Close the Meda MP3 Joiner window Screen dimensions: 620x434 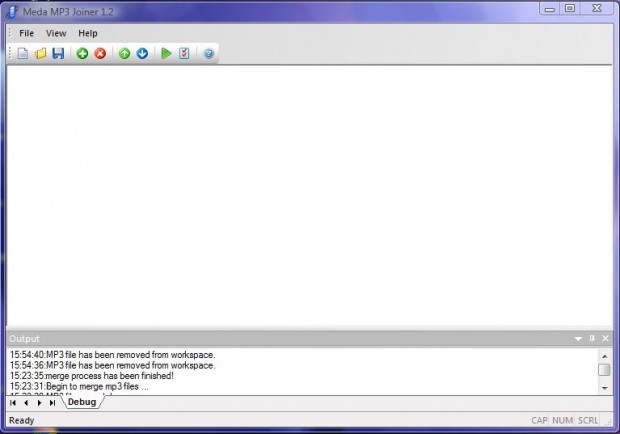coord(597,8)
